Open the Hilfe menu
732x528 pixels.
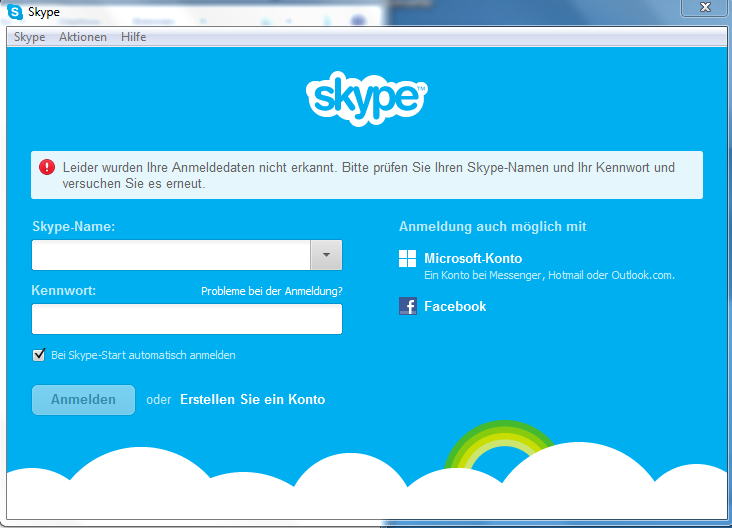(x=134, y=37)
